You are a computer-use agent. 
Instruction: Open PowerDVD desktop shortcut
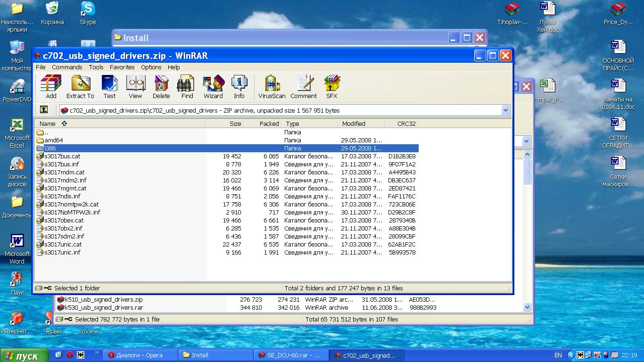pyautogui.click(x=17, y=90)
